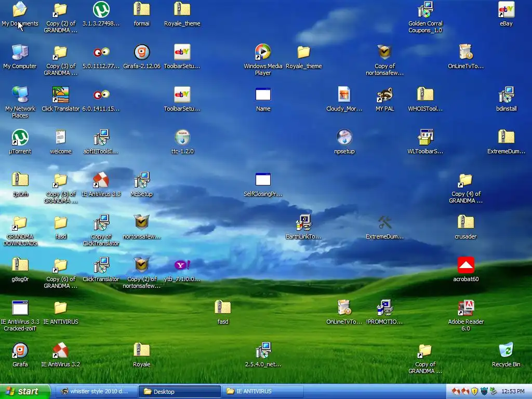Viewport: 532px width, 399px height.
Task: Open Copy (2) of GRANDMA folder shortcut
Action: [x=60, y=17]
